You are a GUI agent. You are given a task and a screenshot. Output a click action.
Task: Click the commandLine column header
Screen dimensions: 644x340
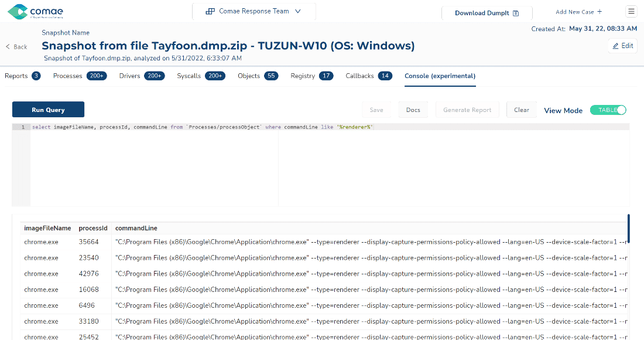[136, 228]
